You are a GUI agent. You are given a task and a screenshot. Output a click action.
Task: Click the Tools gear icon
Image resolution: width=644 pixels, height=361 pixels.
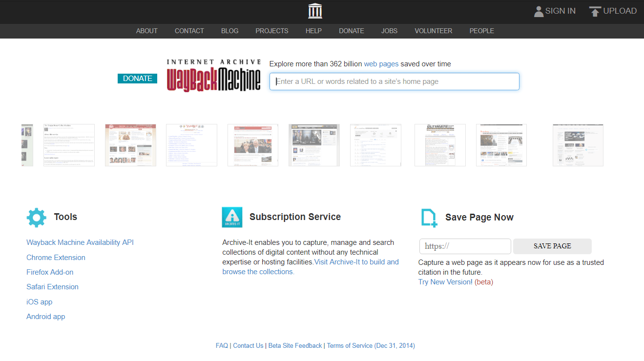click(x=36, y=218)
